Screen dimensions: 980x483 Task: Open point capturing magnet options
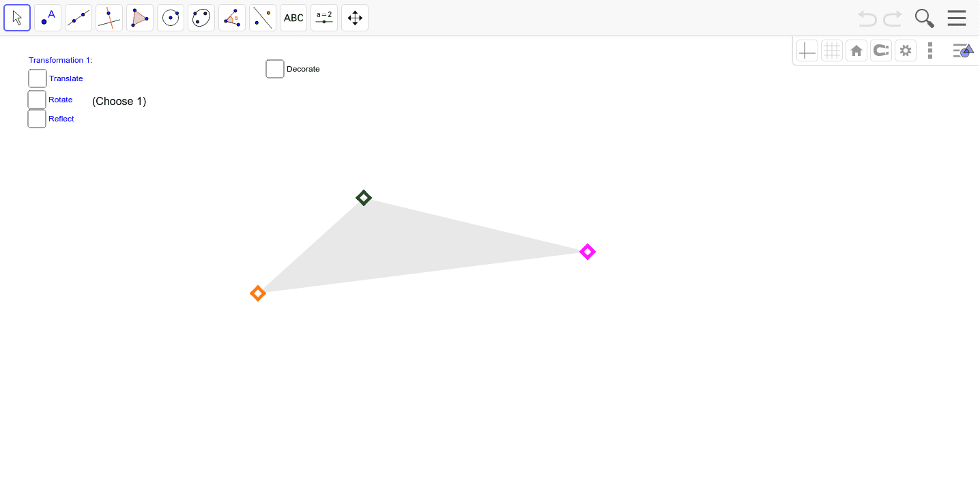pyautogui.click(x=881, y=50)
